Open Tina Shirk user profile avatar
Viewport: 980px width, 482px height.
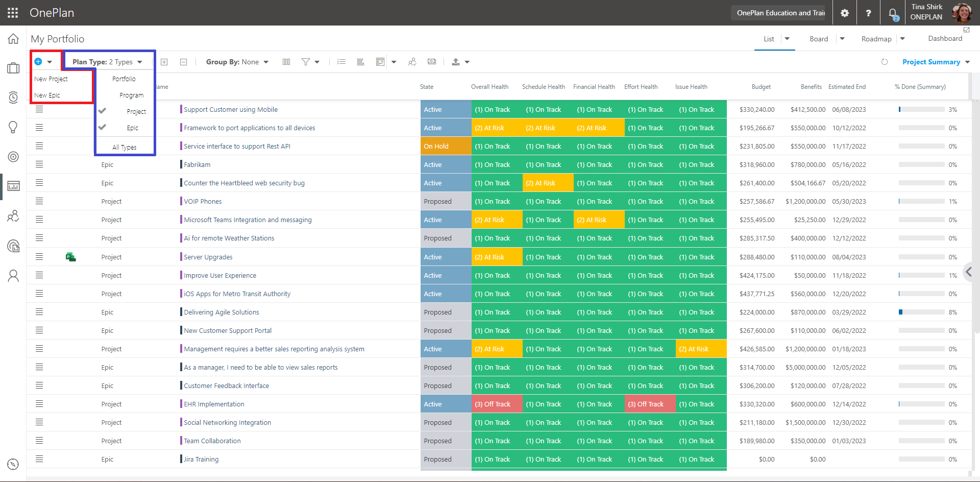pos(962,13)
